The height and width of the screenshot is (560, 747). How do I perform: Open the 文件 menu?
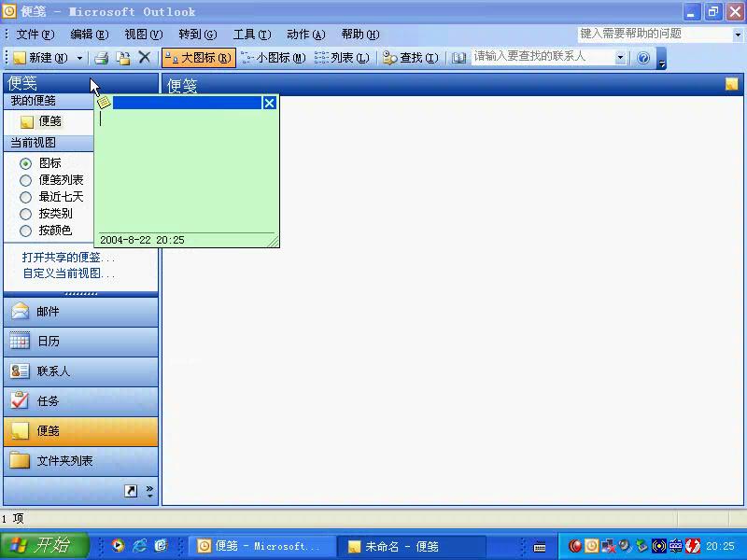click(x=35, y=35)
